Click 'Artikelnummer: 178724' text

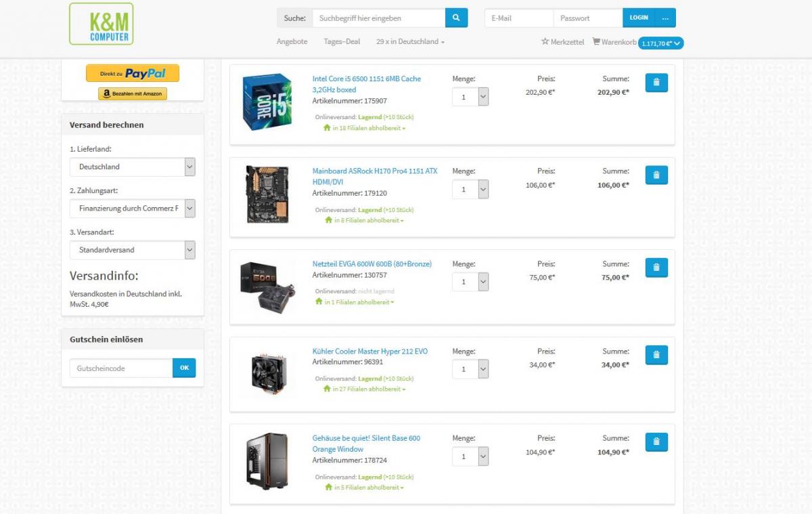350,461
